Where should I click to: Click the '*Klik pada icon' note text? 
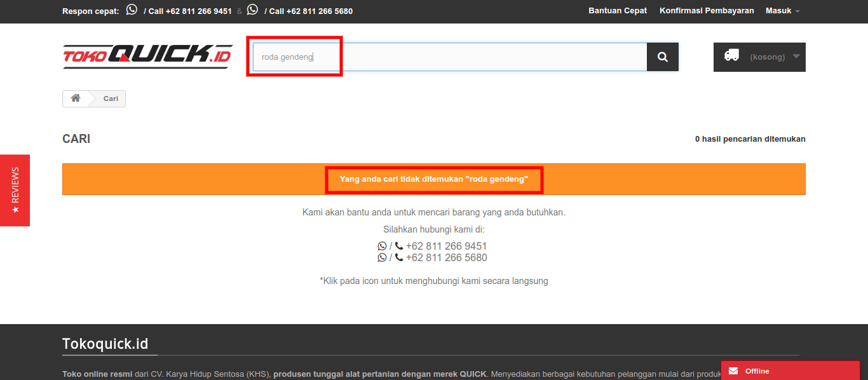point(434,280)
